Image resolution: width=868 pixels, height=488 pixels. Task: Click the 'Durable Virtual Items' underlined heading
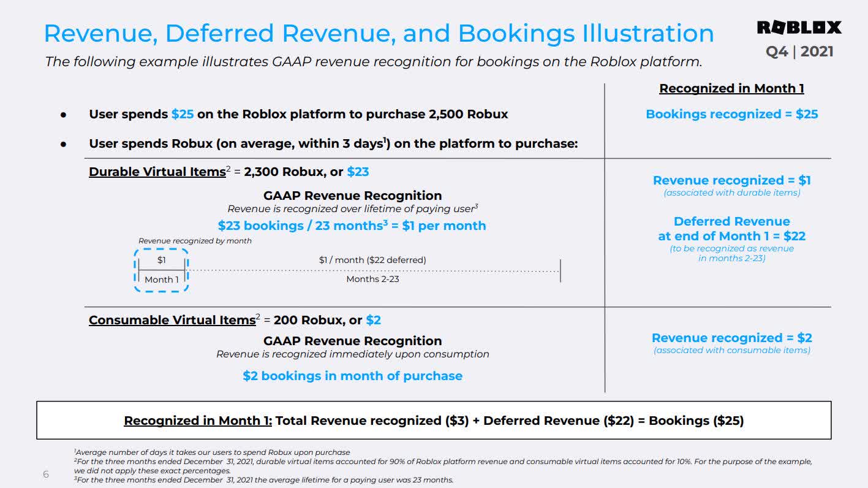[157, 172]
